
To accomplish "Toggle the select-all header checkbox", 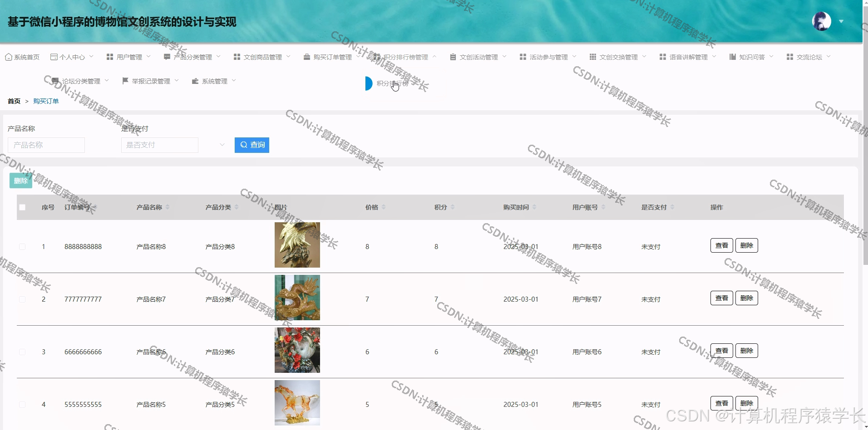I will 22,207.
